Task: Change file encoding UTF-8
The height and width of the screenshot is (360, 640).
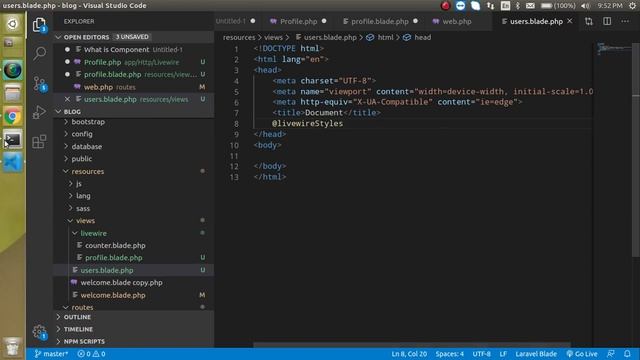Action: coord(482,354)
